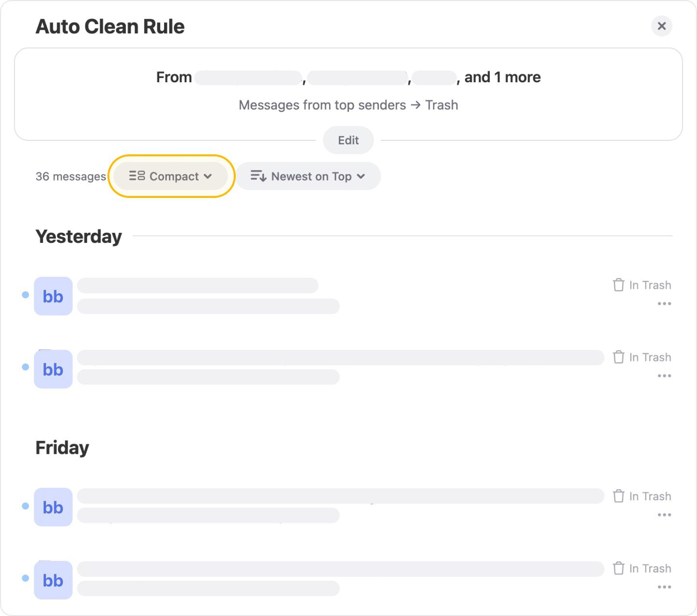Click the trash icon on the first Yesterday message
This screenshot has height=616, width=697.
pyautogui.click(x=618, y=285)
